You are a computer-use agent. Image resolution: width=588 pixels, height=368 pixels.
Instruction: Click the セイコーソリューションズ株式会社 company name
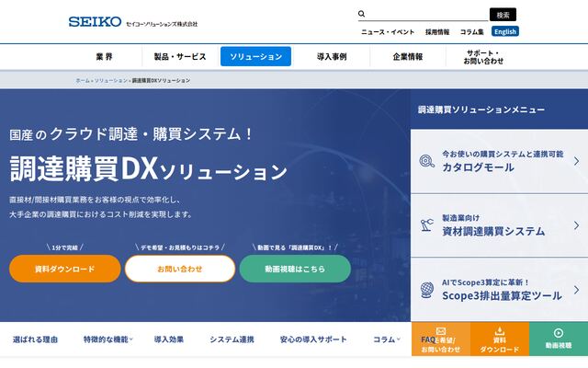162,24
